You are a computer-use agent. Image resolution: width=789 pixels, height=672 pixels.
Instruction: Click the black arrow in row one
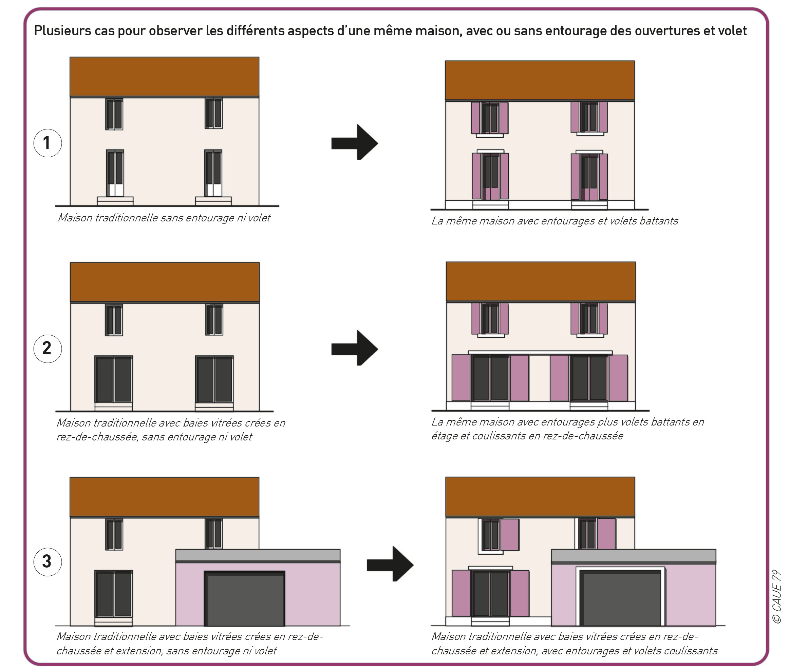pyautogui.click(x=354, y=143)
